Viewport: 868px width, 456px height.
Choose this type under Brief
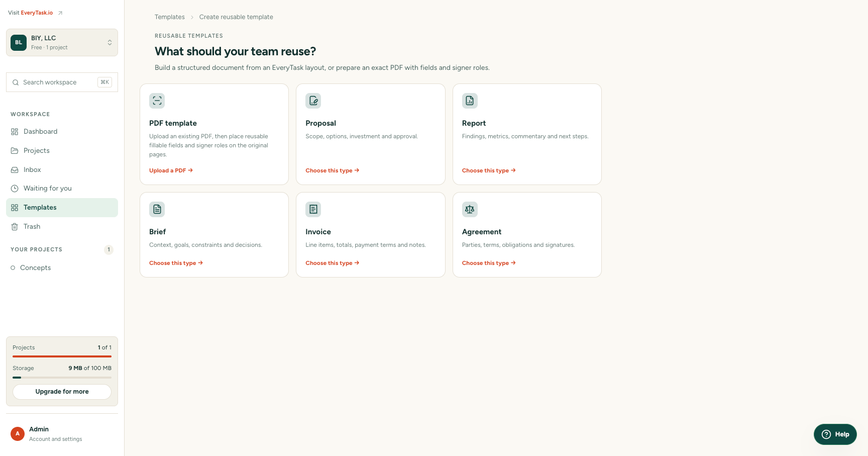[x=176, y=263]
